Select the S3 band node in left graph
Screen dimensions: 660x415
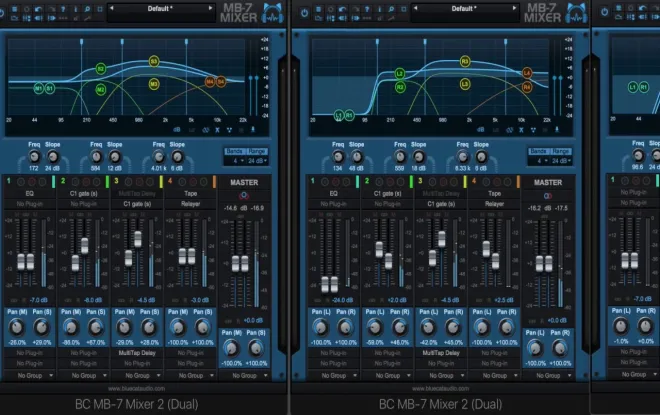coord(154,61)
